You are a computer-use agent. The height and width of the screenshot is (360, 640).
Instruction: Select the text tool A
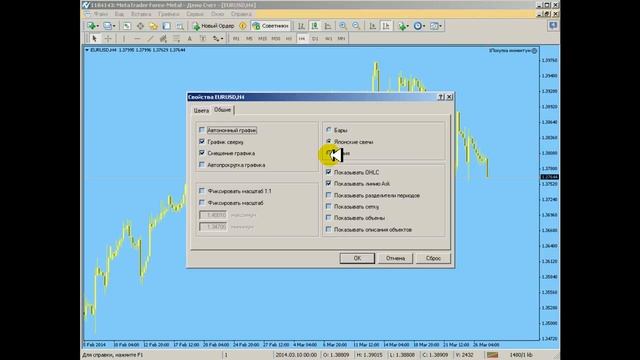(x=189, y=39)
